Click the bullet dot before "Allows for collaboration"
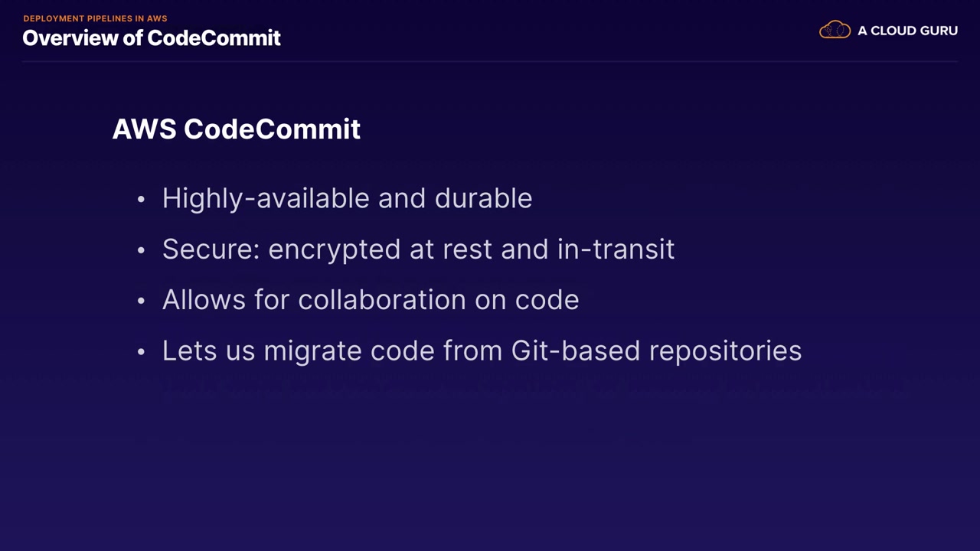 coord(141,301)
